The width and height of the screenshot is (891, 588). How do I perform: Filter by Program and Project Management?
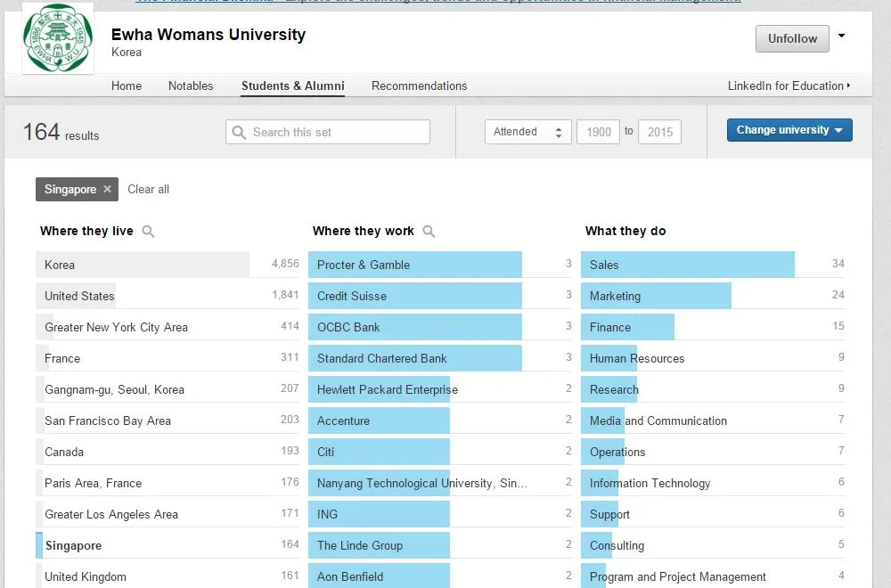[x=713, y=576]
